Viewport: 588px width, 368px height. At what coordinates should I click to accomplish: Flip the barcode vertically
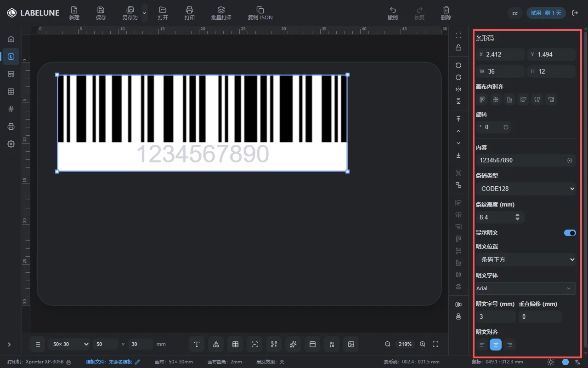(x=458, y=101)
